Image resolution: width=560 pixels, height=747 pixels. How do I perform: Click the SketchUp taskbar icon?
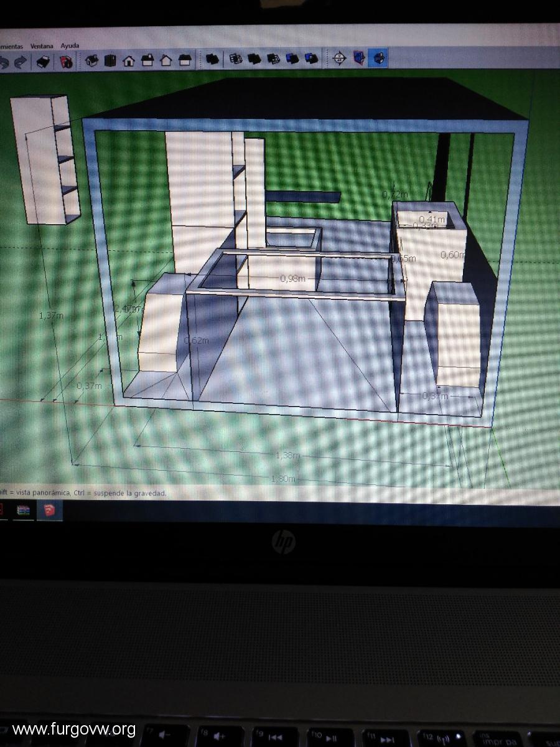click(x=49, y=511)
